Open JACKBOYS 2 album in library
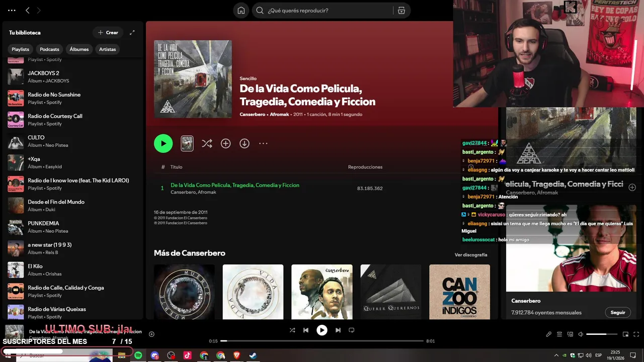The image size is (644, 362). [x=73, y=76]
